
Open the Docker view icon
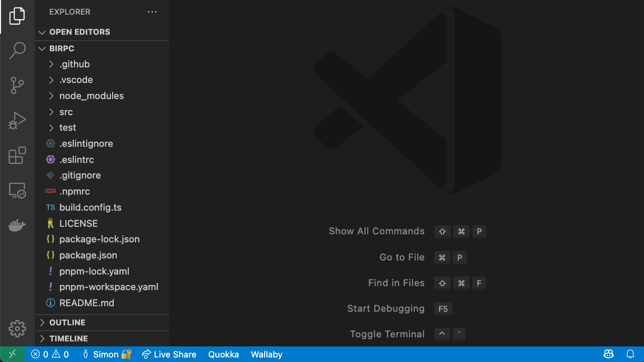17,225
